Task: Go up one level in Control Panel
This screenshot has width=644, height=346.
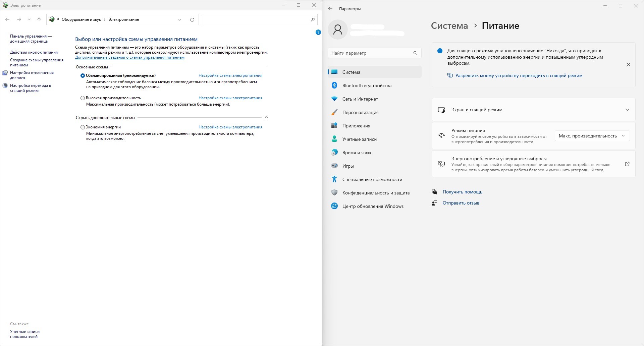Action: (x=39, y=19)
